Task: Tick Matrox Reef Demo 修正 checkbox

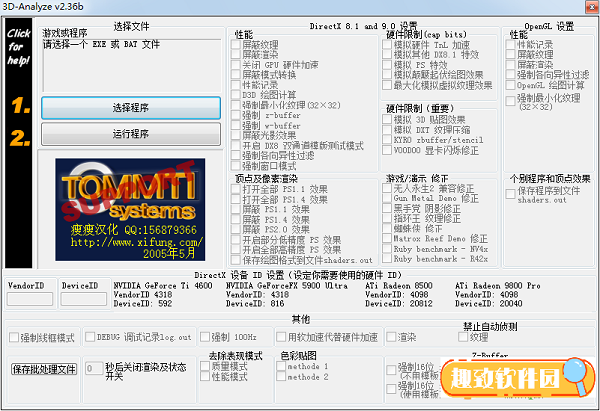Action: click(x=389, y=237)
